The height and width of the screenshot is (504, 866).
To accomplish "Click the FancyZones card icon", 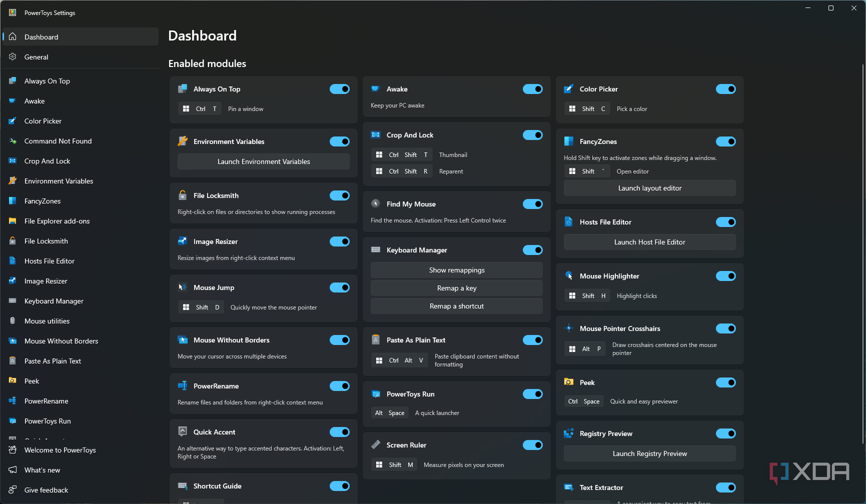I will (569, 141).
